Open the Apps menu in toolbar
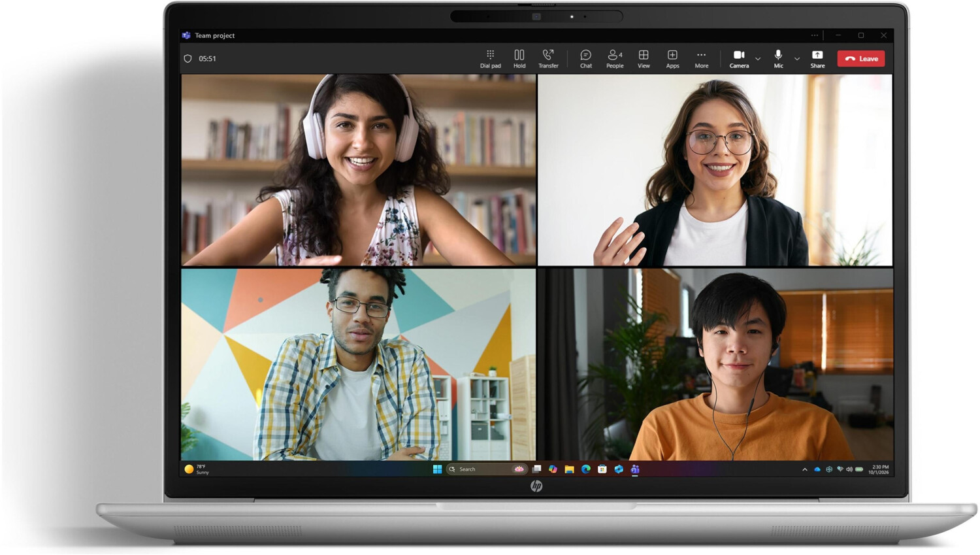 (672, 59)
